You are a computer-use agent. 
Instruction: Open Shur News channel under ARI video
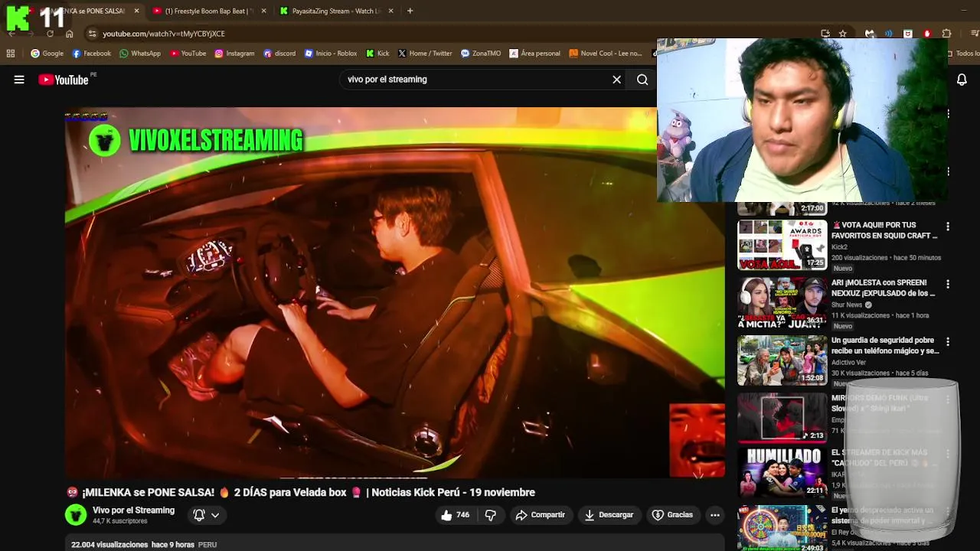[847, 305]
